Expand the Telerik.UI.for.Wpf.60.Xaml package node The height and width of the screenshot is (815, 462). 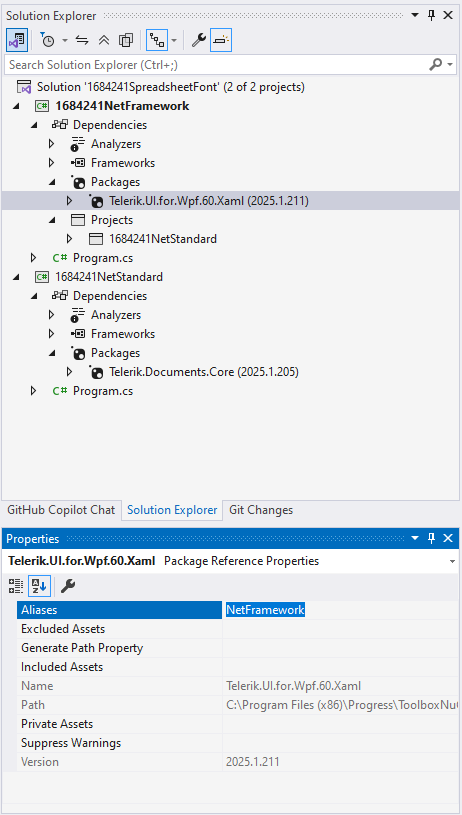click(69, 201)
